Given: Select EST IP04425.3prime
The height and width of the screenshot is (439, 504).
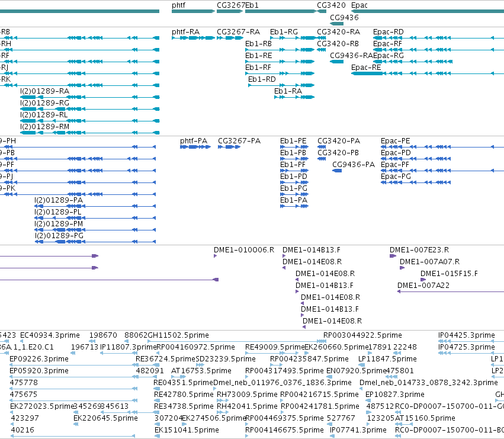Looking at the screenshot, I should 467,335.
